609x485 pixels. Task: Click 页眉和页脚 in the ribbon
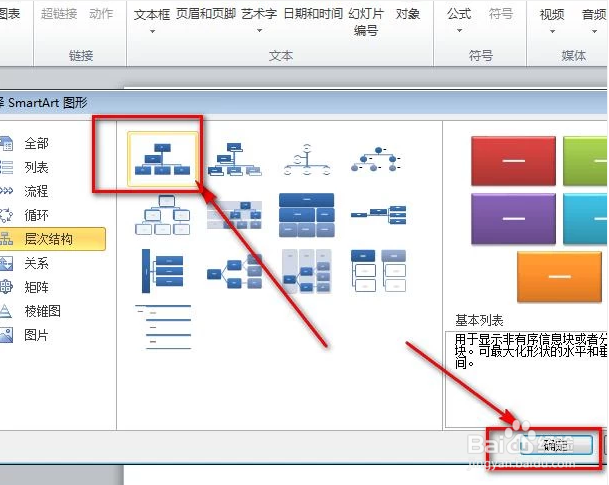[206, 14]
